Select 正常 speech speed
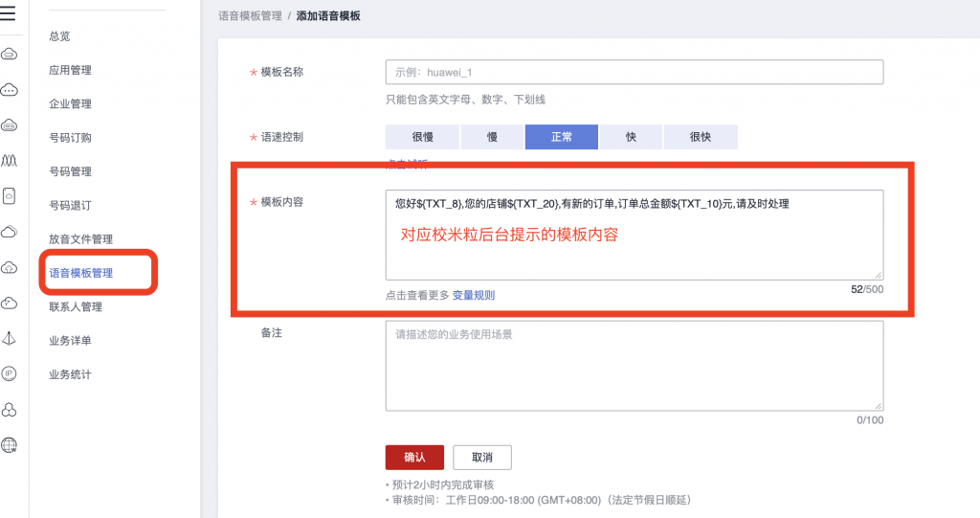 (561, 137)
